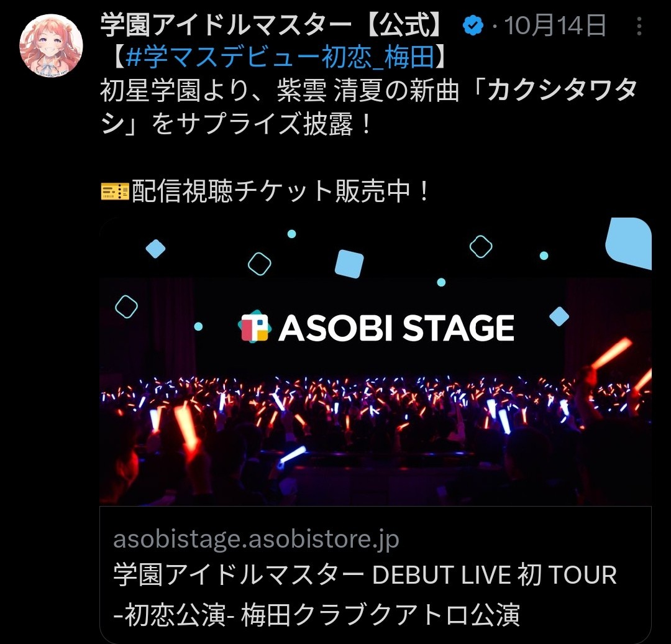Click the filled blue square above the ASOBI STAGE logo
Screen dimensions: 671x644
click(349, 264)
